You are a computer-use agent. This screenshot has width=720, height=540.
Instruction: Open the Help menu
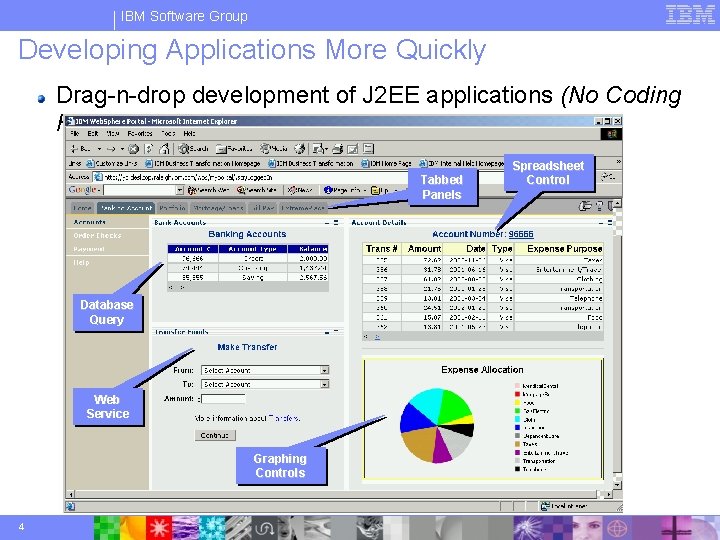click(x=189, y=134)
